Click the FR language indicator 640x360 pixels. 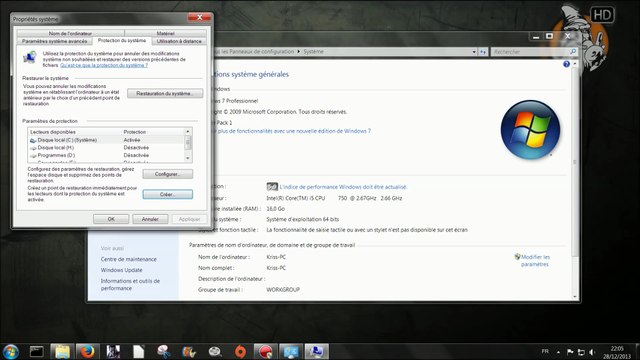click(545, 351)
